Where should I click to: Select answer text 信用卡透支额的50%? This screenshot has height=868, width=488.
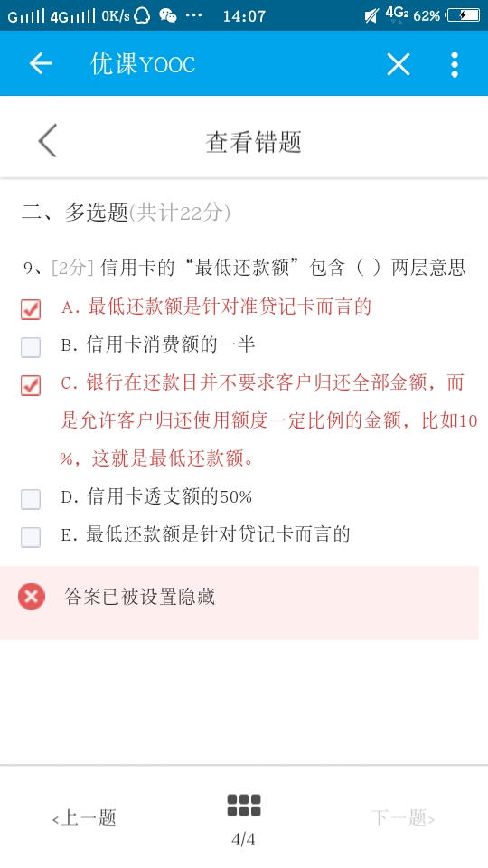click(169, 497)
